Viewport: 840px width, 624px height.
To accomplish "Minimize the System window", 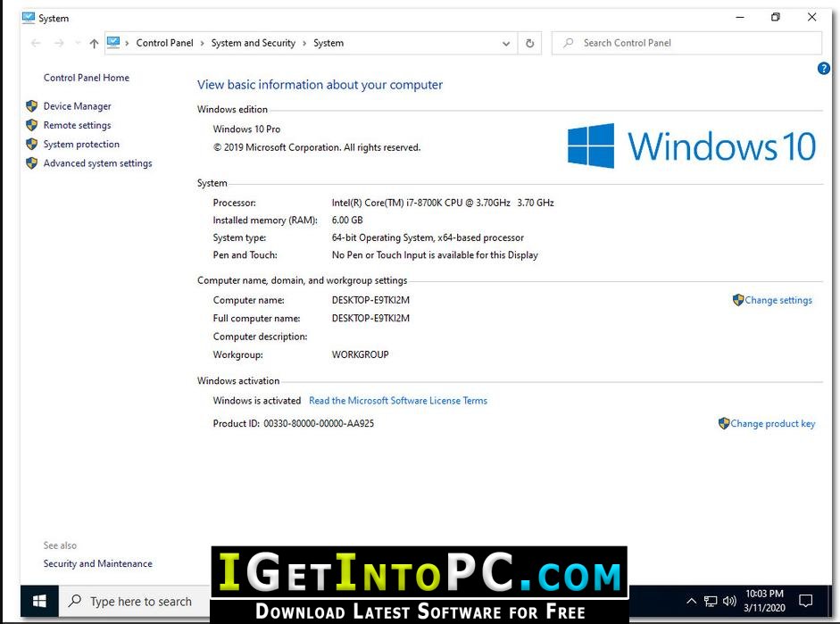I will tap(740, 17).
